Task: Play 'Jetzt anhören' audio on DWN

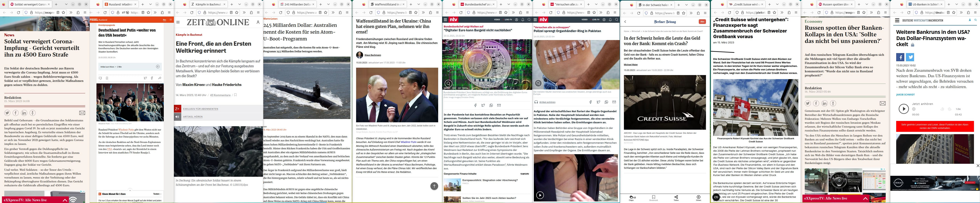Action: pyautogui.click(x=904, y=109)
